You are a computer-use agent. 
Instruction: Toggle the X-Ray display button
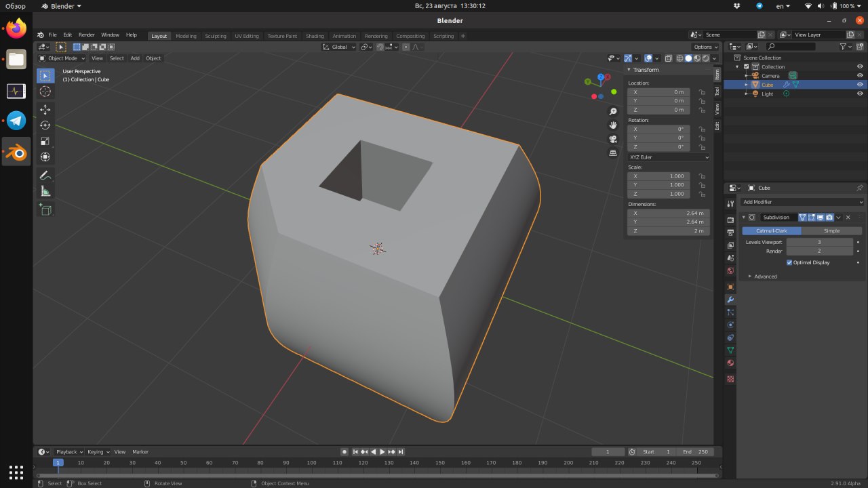coord(669,58)
